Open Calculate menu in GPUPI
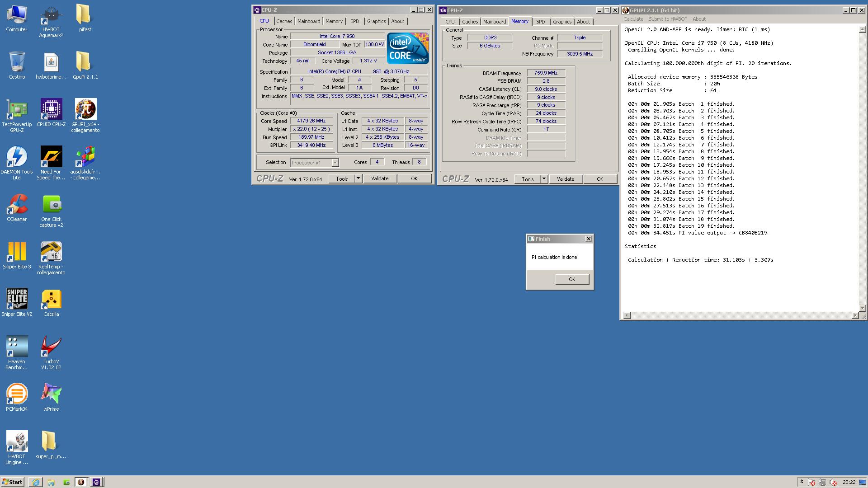Screen dimensions: 868x488 pos(633,19)
